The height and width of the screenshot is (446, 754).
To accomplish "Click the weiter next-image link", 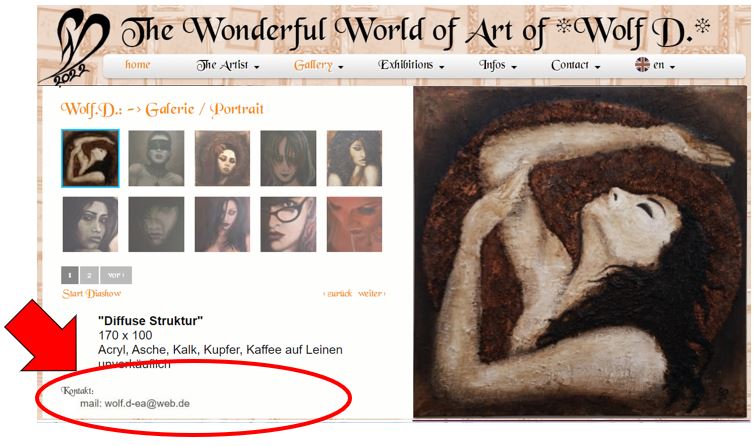I will point(371,293).
